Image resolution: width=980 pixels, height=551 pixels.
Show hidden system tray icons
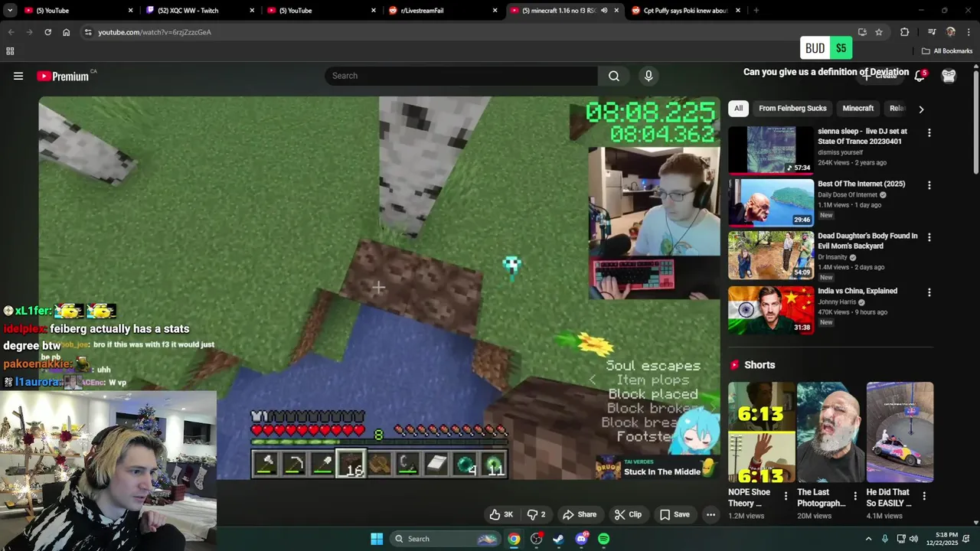(x=868, y=539)
